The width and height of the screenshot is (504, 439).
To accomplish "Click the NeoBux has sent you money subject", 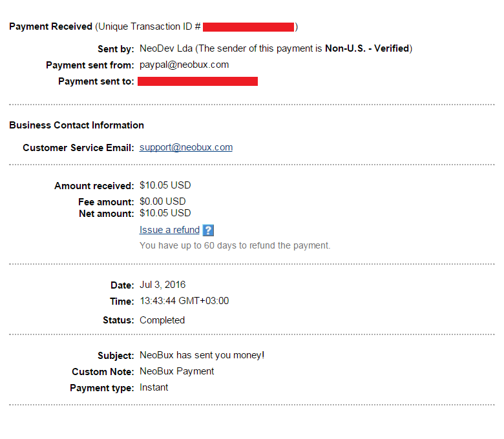I will click(x=202, y=355).
